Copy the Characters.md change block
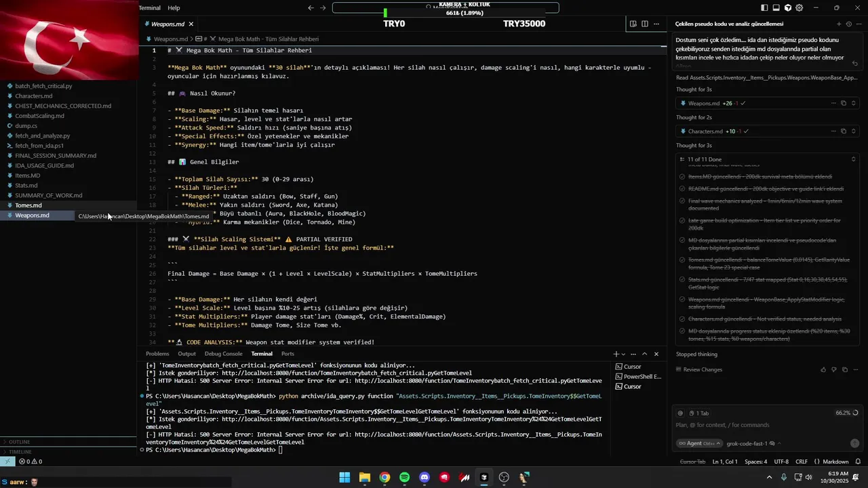 coord(844,131)
